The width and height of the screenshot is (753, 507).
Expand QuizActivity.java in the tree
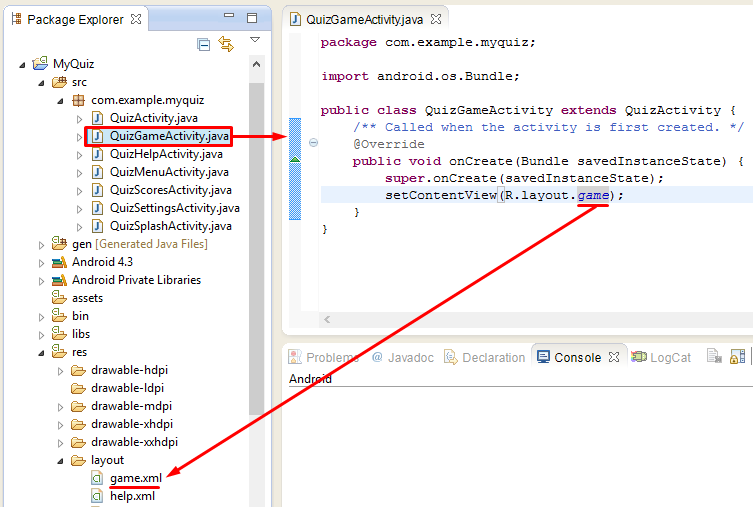pos(79,119)
